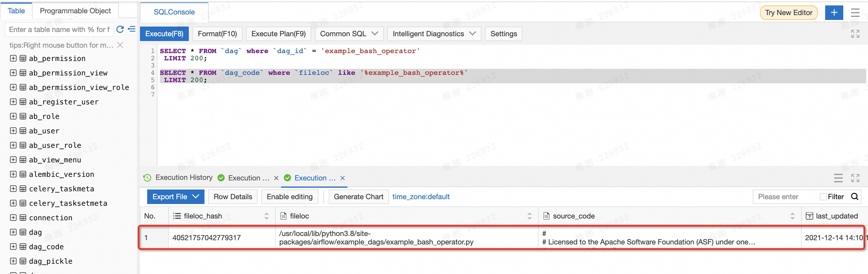Open the hamburger menu at top right
Viewport: 868px width, 274px height.
[x=855, y=12]
